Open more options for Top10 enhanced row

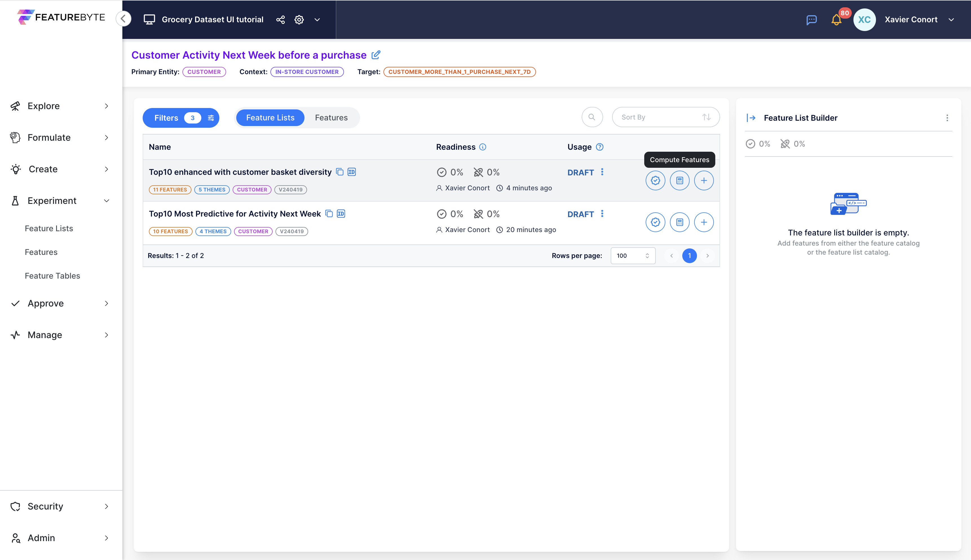[602, 172]
